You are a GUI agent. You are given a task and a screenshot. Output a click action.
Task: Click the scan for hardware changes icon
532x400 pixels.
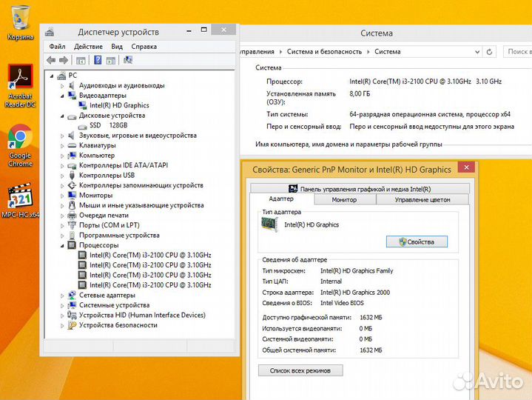tap(128, 60)
